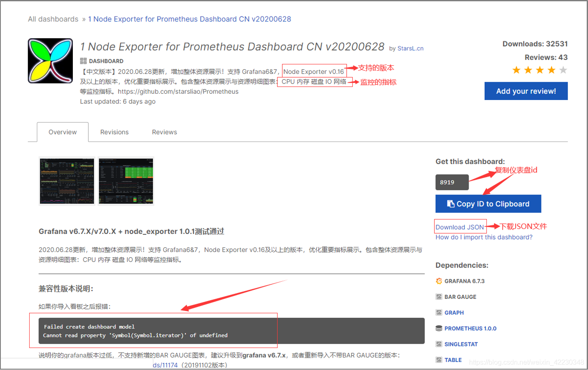
Task: Click the Singlestat panel icon
Action: pos(439,344)
